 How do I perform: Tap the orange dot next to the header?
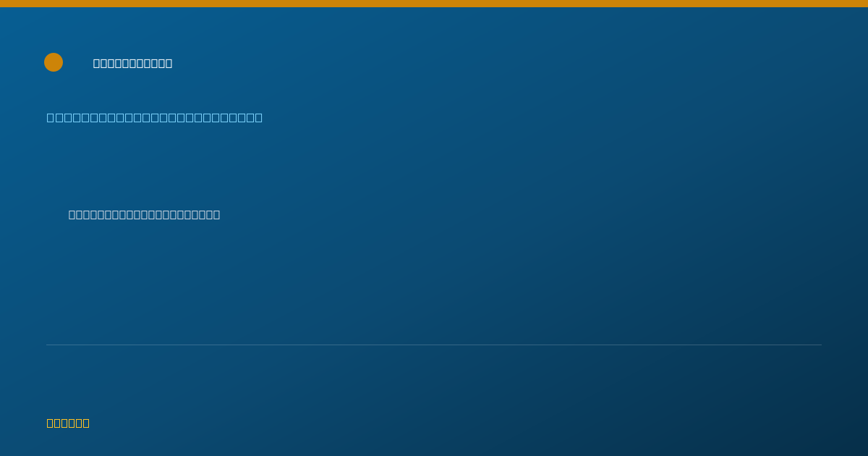coord(54,62)
